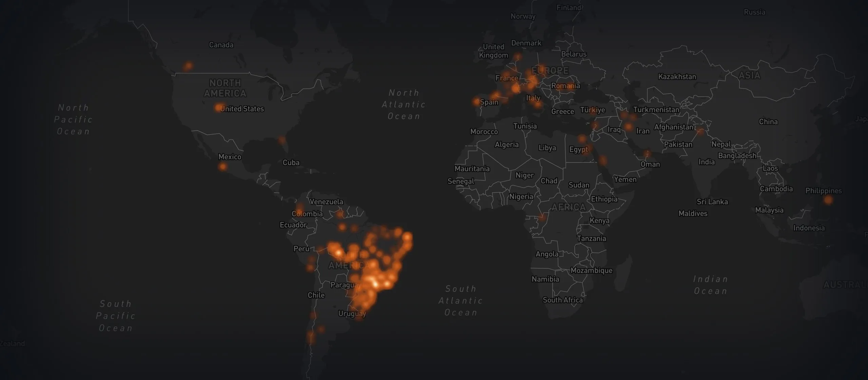Click the 'North Atlantic Ocean' label
The image size is (868, 380).
[x=404, y=105]
